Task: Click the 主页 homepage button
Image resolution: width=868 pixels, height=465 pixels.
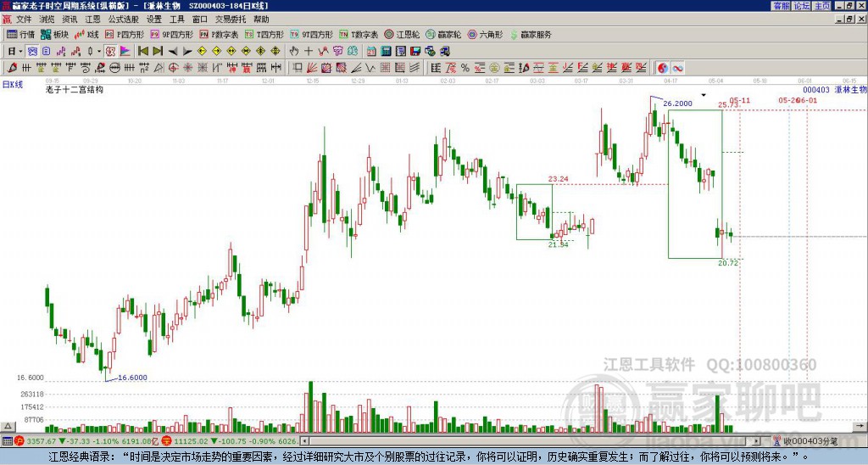Action: tap(821, 6)
